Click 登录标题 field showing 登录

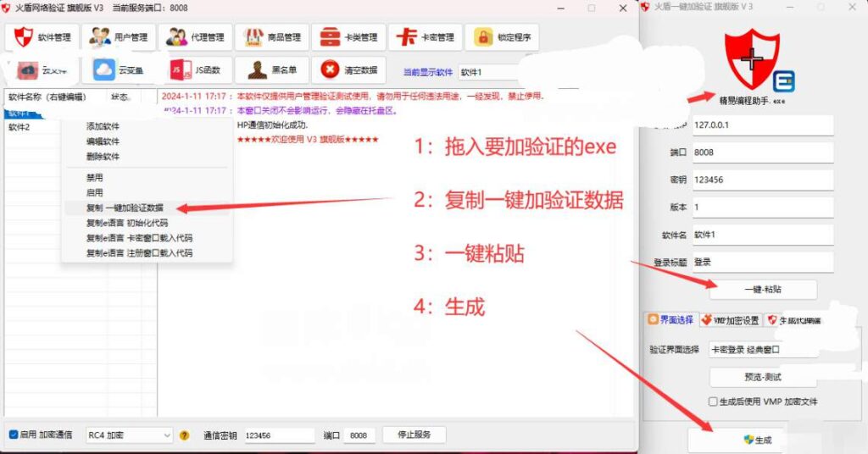[763, 262]
